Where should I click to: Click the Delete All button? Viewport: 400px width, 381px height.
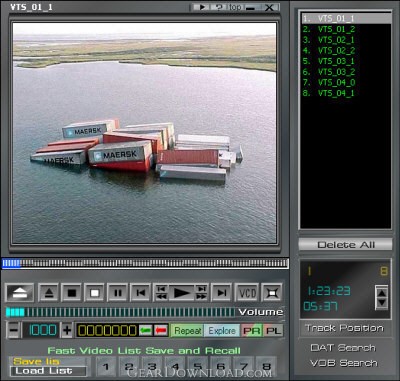345,245
